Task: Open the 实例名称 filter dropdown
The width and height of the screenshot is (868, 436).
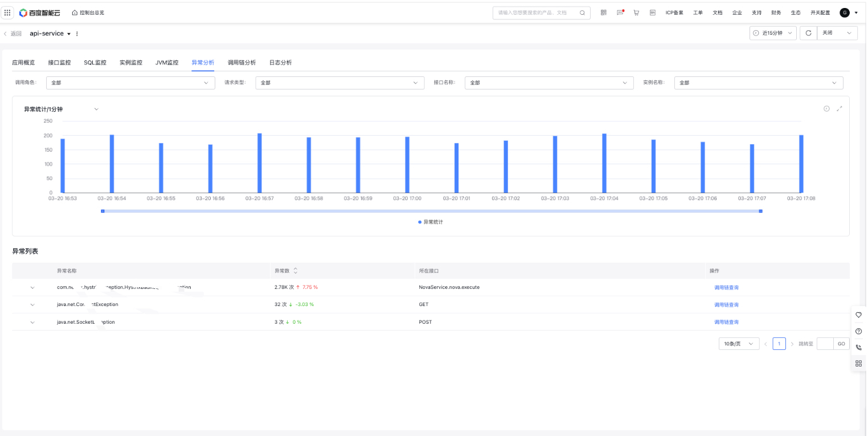Action: tap(759, 83)
